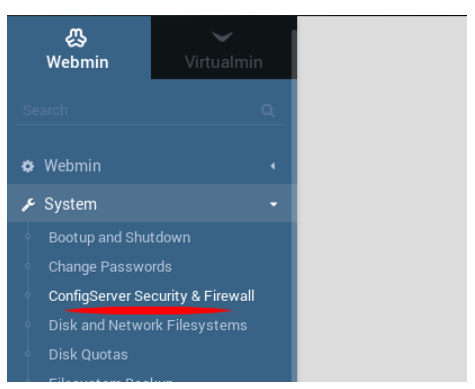Click the bullet beside Change Passwords
This screenshot has width=475, height=389.
(x=28, y=266)
